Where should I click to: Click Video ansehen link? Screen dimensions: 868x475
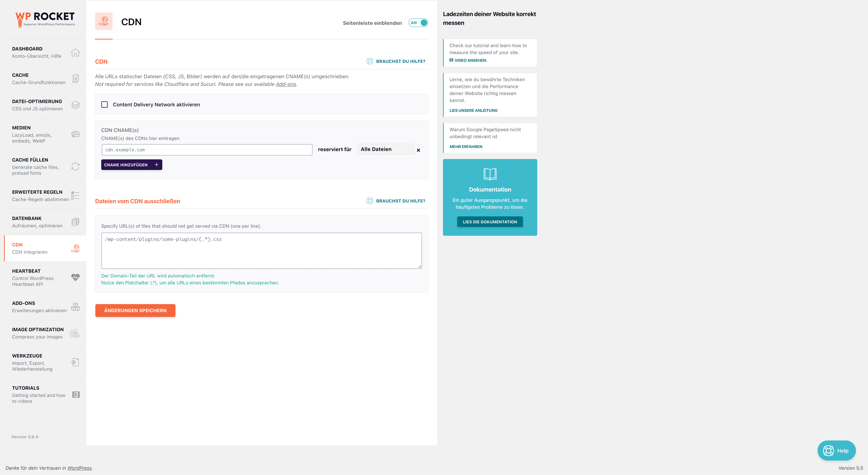(x=471, y=60)
